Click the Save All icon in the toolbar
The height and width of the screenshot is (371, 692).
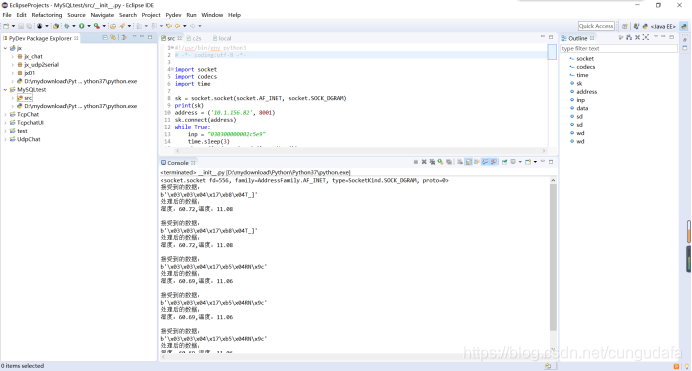[29, 26]
